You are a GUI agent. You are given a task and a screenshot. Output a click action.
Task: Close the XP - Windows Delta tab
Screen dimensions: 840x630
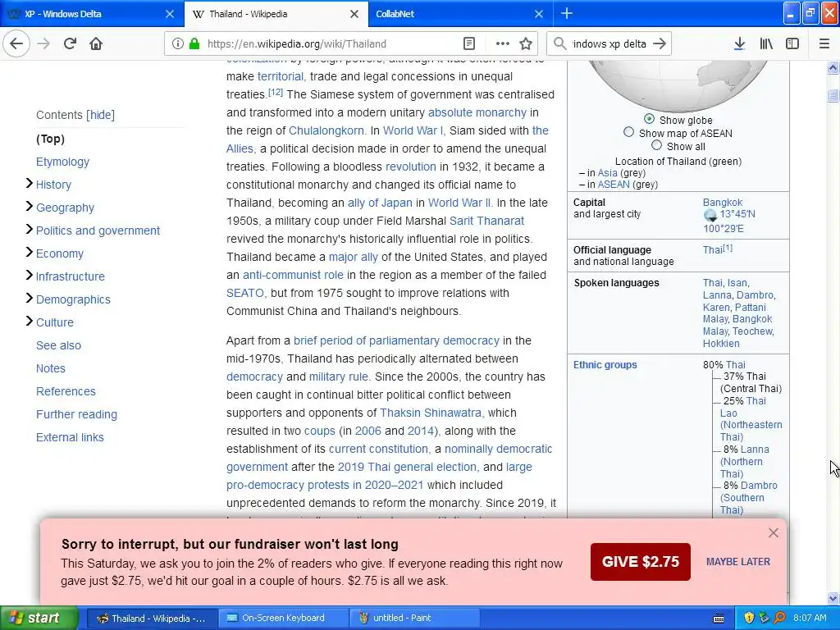(169, 14)
